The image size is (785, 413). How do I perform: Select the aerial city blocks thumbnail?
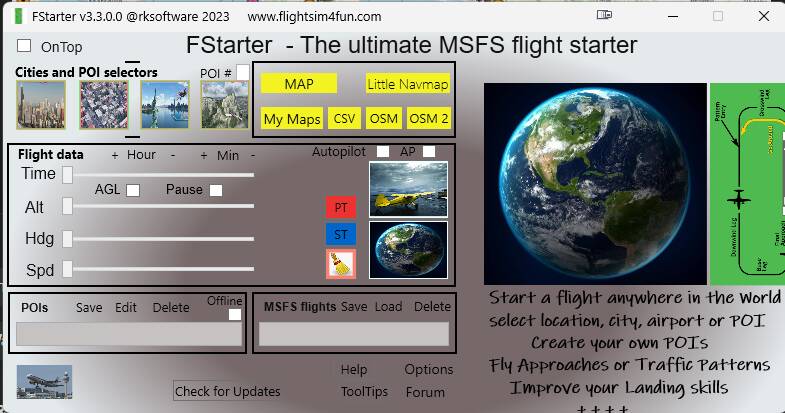tap(104, 105)
